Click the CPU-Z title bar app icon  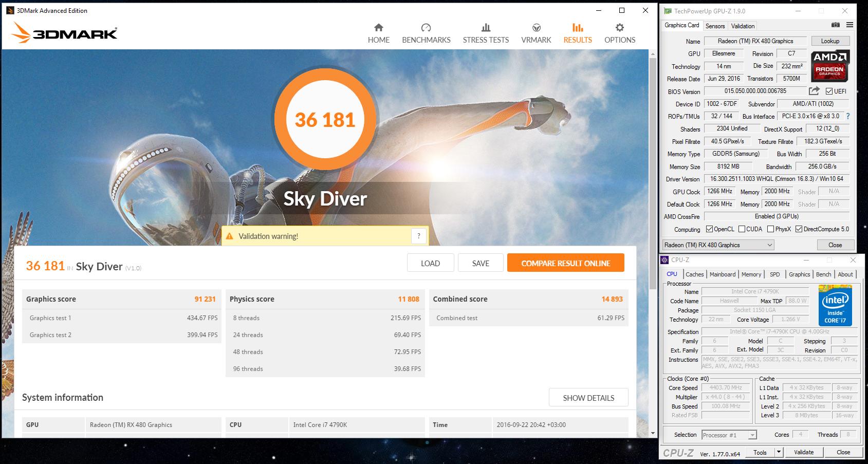point(665,260)
